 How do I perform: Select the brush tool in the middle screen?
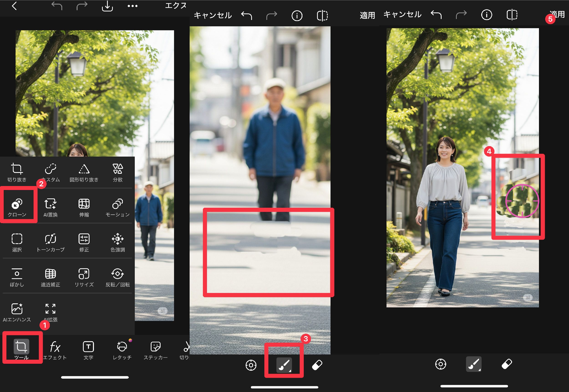[284, 365]
